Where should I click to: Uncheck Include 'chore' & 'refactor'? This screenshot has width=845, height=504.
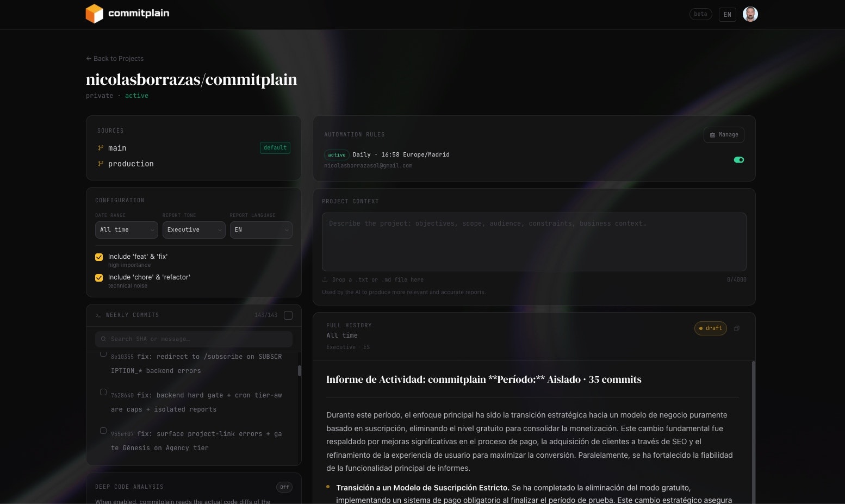point(98,278)
